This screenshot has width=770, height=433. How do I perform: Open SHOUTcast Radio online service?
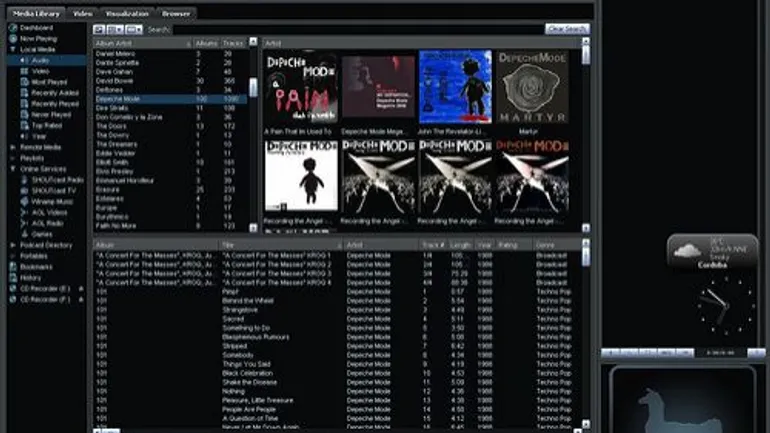pos(59,181)
